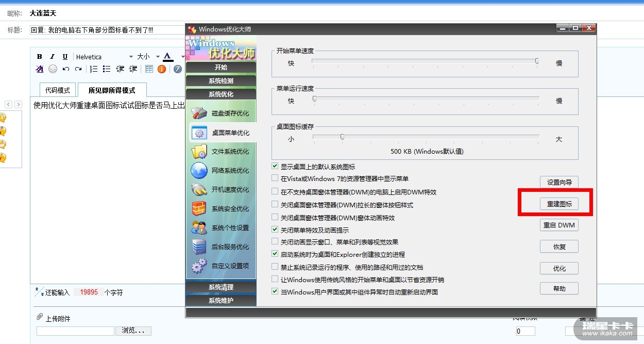
Task: Click the insert Flash icon in toolbar
Action: point(178,69)
